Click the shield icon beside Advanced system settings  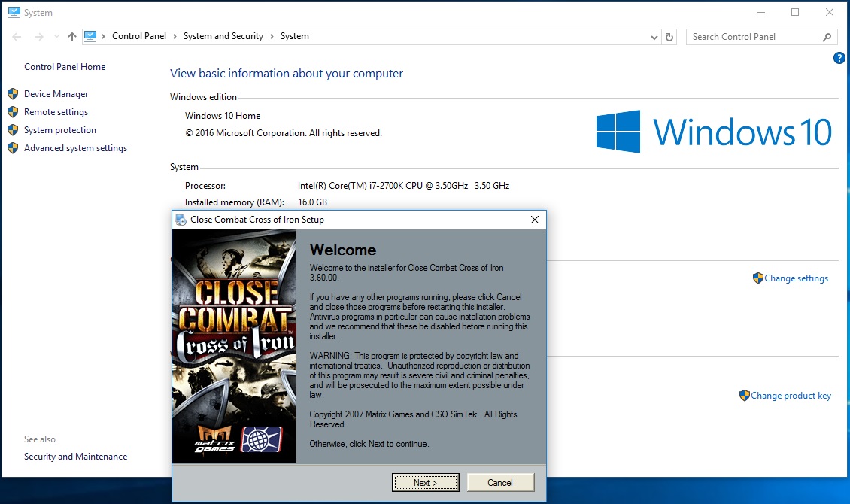click(x=13, y=148)
